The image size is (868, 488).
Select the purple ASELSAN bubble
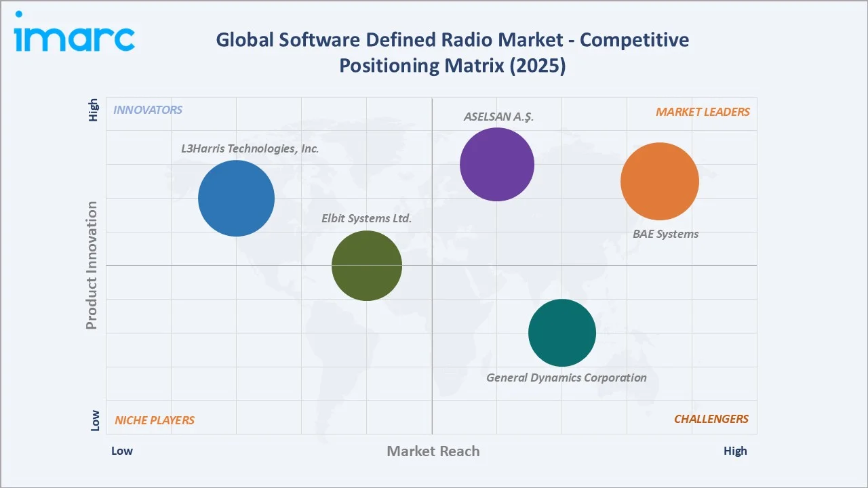click(497, 164)
